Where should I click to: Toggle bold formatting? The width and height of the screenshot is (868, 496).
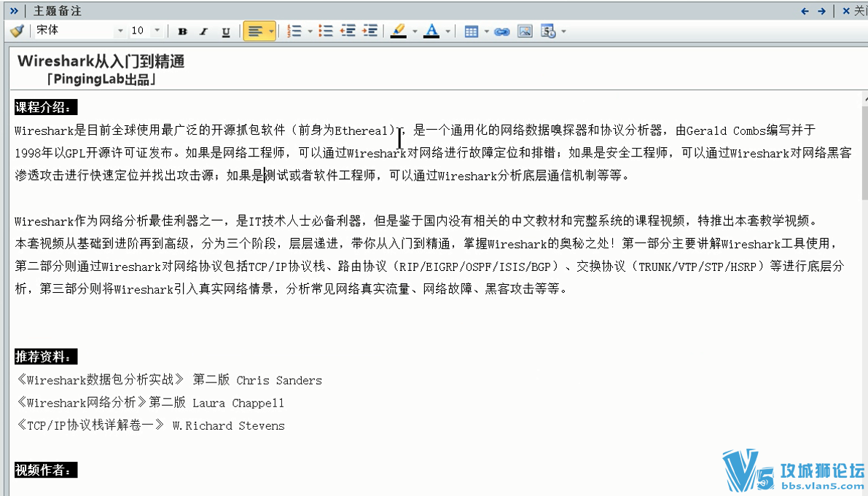pos(182,31)
